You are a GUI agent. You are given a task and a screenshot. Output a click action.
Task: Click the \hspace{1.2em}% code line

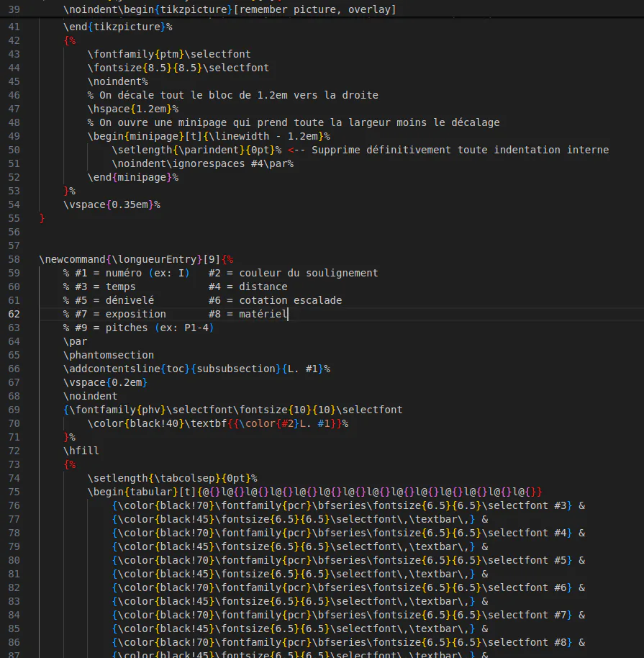[x=133, y=109]
